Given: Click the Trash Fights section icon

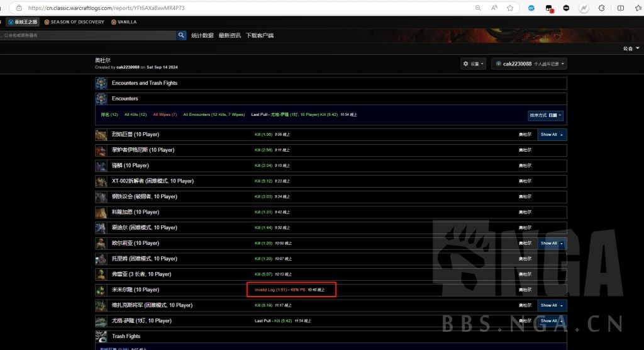Looking at the screenshot, I should click(101, 336).
